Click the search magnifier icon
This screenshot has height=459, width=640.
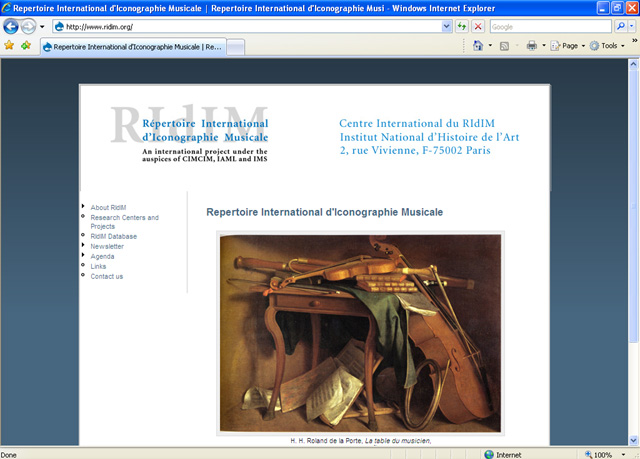(x=620, y=26)
